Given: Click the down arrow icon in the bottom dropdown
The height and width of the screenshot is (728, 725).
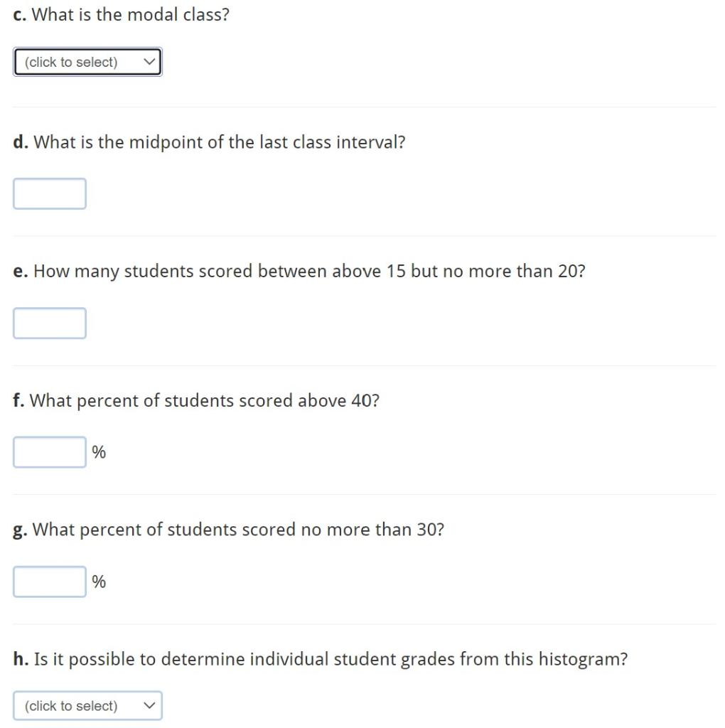Looking at the screenshot, I should [x=149, y=705].
